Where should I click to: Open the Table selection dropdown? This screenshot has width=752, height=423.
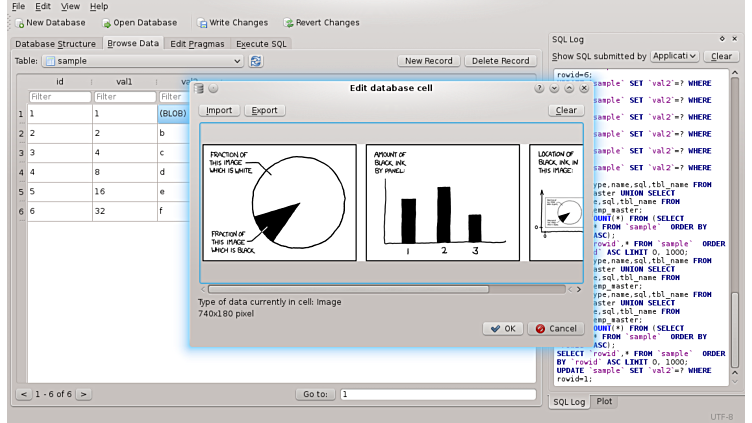(142, 61)
